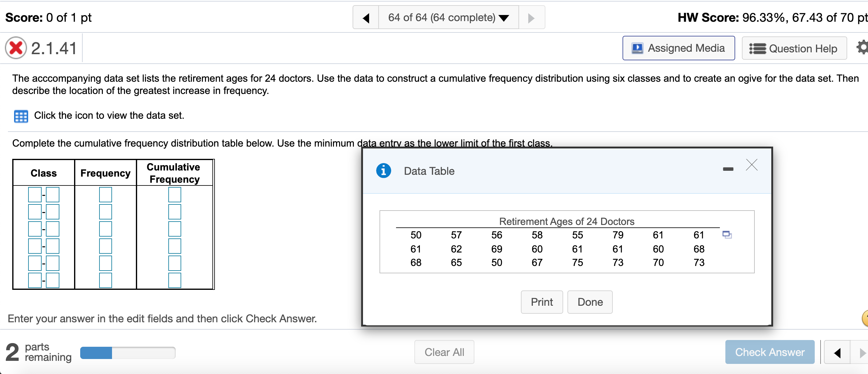Click the first row Frequency input box
Viewport: 868px width, 374px height.
106,195
